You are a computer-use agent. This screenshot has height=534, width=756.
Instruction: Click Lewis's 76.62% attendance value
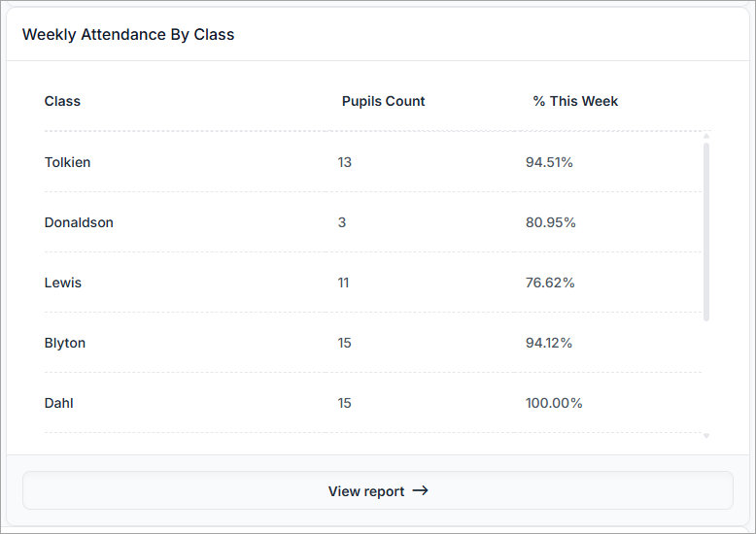[x=550, y=283]
